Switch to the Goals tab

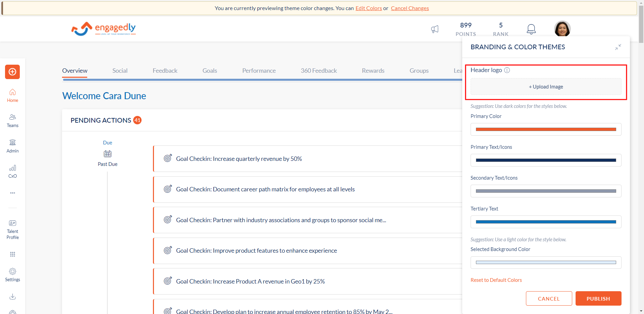pyautogui.click(x=210, y=71)
